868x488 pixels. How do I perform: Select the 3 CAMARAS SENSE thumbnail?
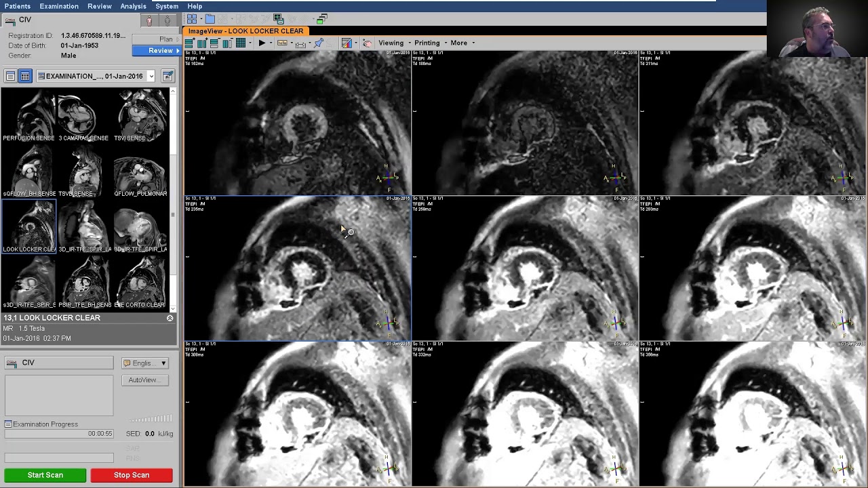coord(83,115)
